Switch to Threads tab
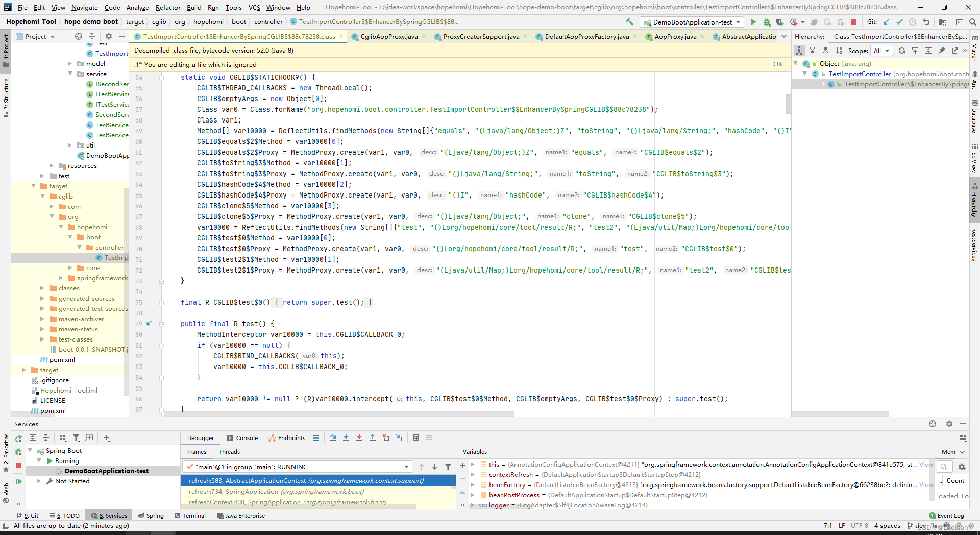This screenshot has height=535, width=980. [229, 451]
